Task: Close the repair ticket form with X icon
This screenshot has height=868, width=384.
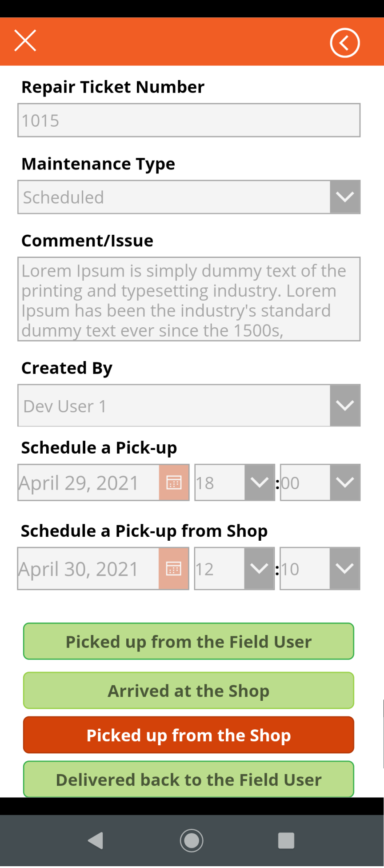Action: pyautogui.click(x=25, y=41)
